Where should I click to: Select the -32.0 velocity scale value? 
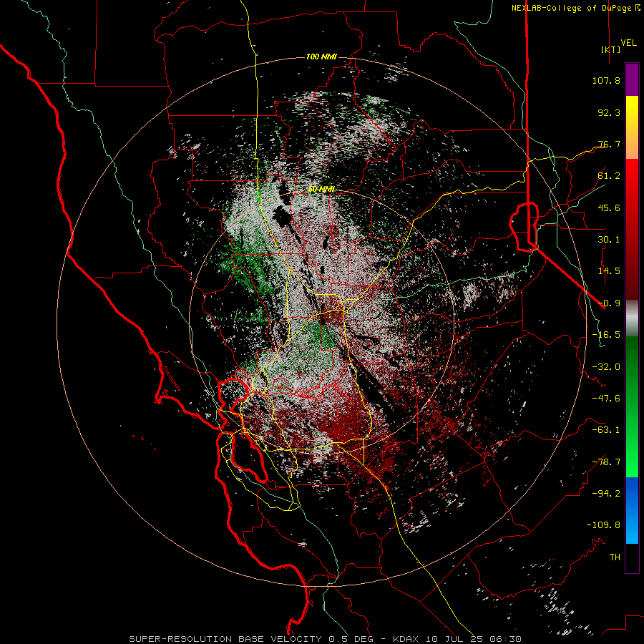coord(606,367)
